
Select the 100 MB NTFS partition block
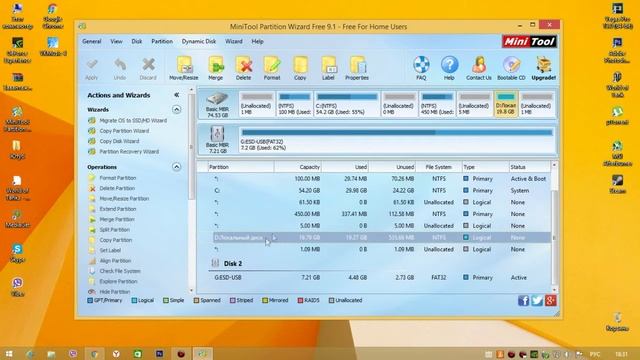tap(294, 104)
